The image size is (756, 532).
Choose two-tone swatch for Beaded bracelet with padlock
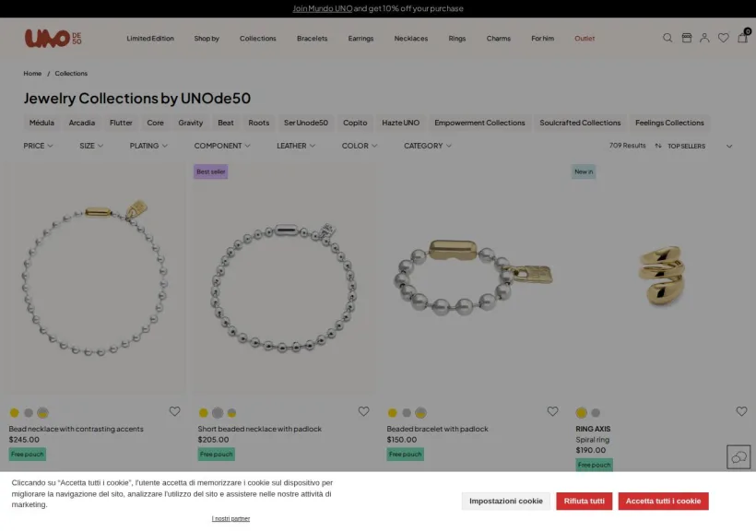(421, 412)
